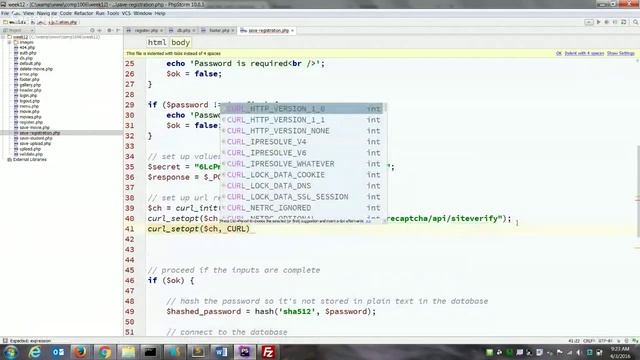Click the html breadcrumb tag
This screenshot has width=640, height=360.
click(157, 42)
